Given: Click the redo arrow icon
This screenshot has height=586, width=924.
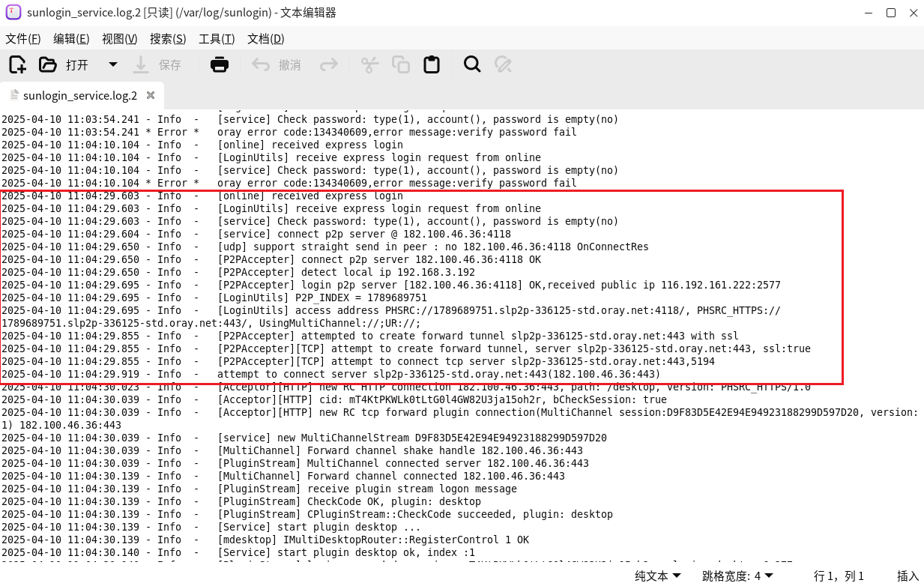Looking at the screenshot, I should pos(329,64).
